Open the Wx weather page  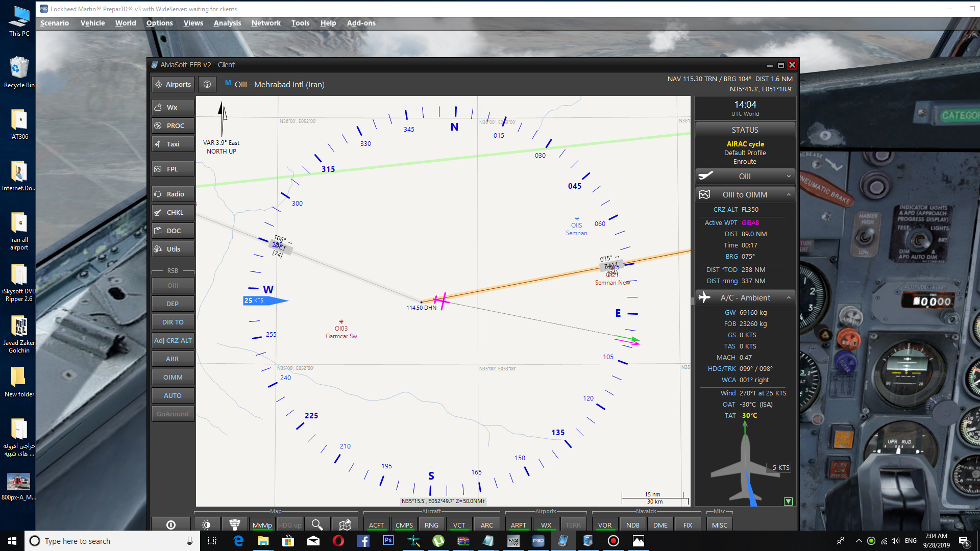pos(173,107)
